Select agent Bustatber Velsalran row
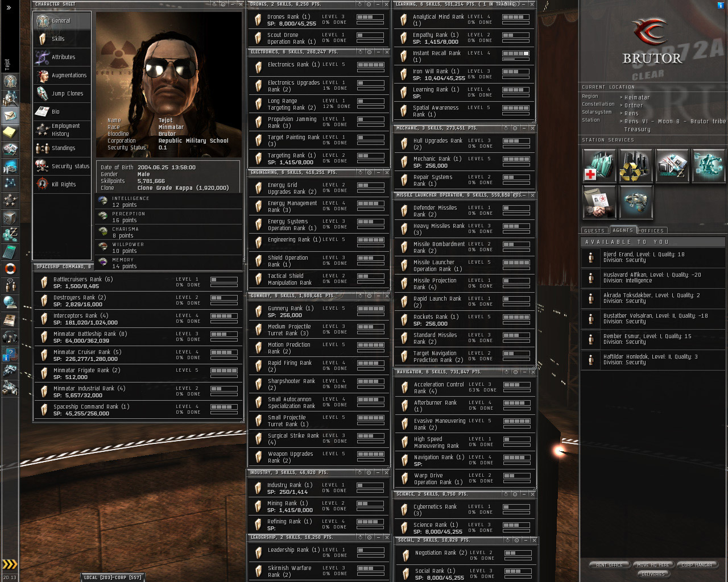Viewport: 728px width, 582px height. coord(653,319)
